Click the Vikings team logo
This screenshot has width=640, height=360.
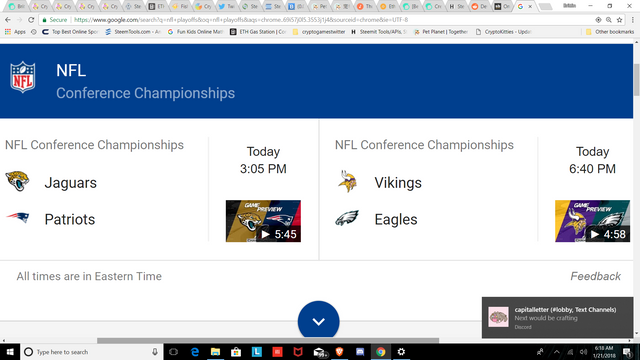pos(348,181)
